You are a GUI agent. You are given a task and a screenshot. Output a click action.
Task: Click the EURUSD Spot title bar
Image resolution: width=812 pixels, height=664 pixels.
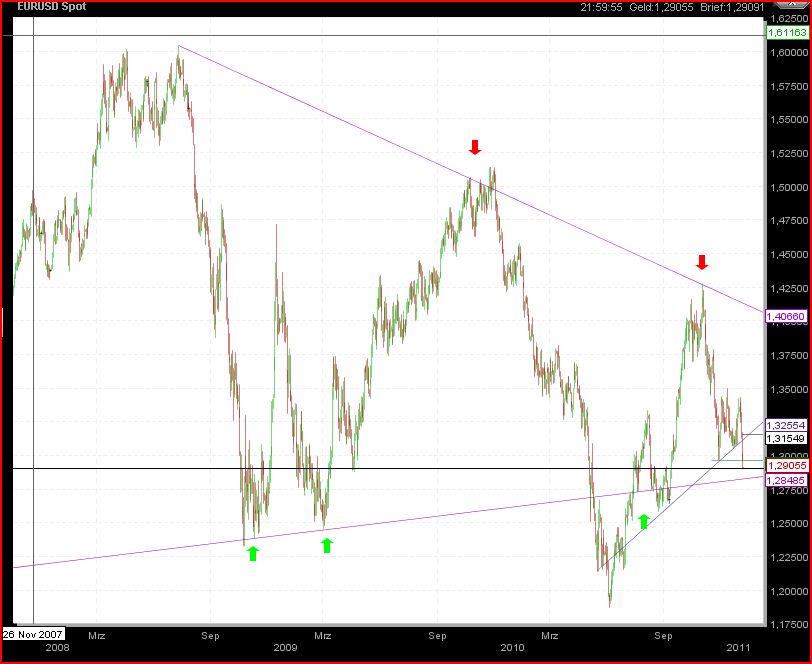coord(50,5)
